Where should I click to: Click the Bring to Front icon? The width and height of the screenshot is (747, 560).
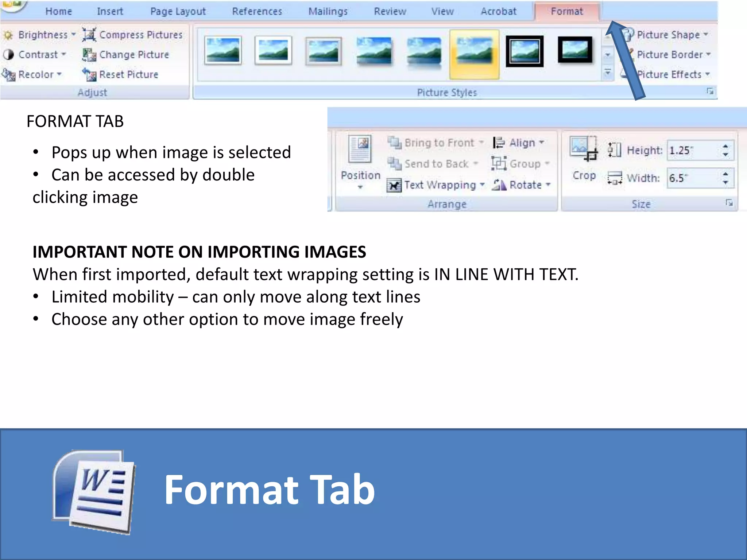[x=394, y=143]
